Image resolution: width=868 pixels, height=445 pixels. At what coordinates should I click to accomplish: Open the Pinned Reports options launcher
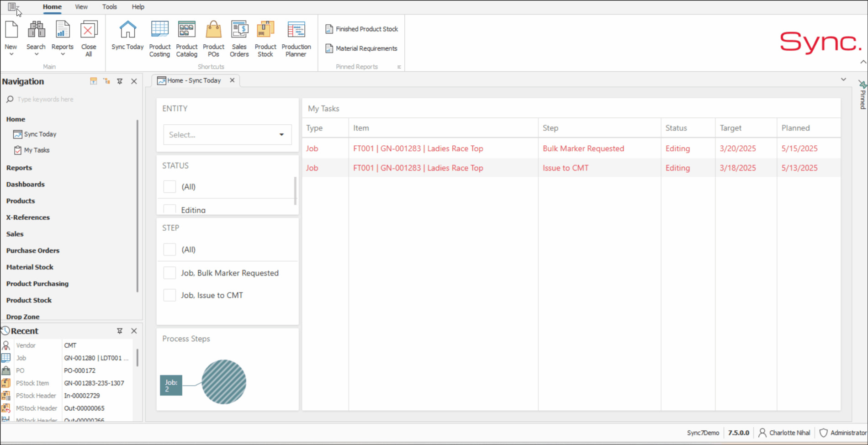tap(399, 67)
